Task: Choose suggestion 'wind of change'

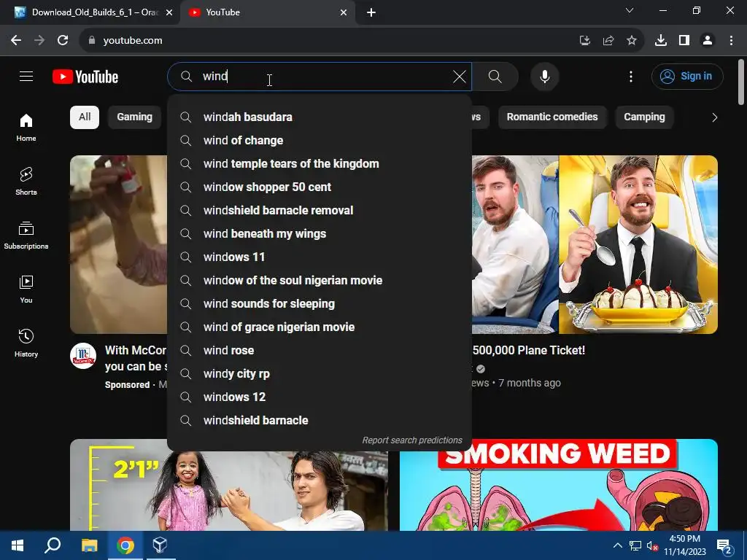Action: coord(320,141)
